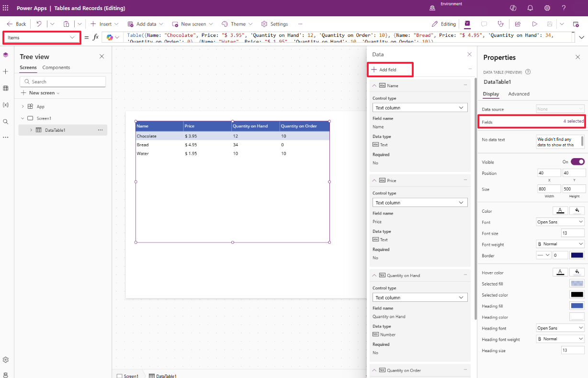Click the Tree view search box
This screenshot has width=588, height=378.
point(62,81)
